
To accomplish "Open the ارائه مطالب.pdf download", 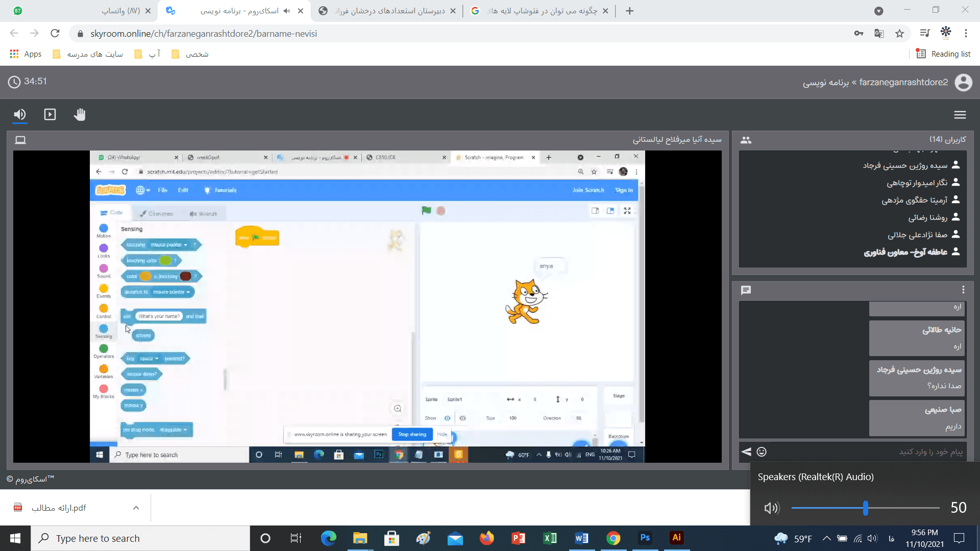I will pyautogui.click(x=59, y=508).
